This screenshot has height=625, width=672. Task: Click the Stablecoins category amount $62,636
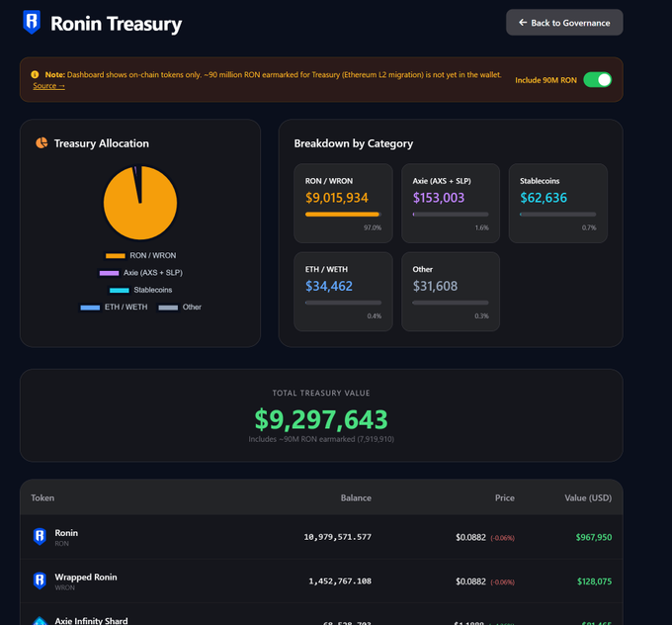(x=544, y=198)
